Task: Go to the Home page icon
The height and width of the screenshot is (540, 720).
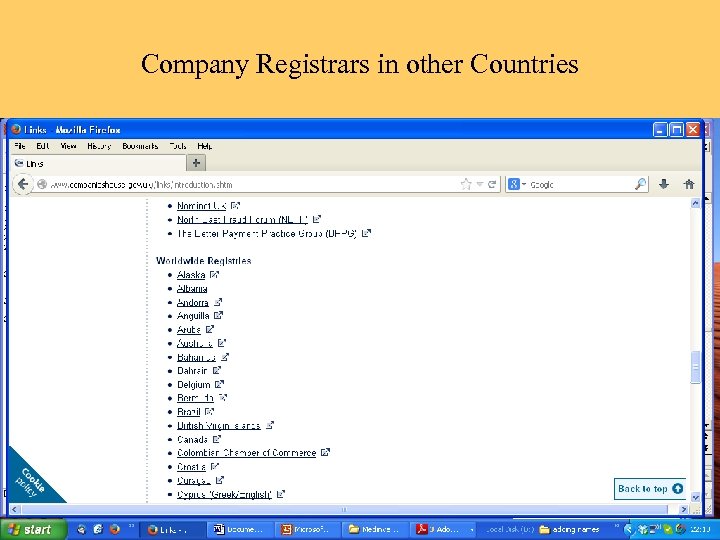Action: click(689, 185)
